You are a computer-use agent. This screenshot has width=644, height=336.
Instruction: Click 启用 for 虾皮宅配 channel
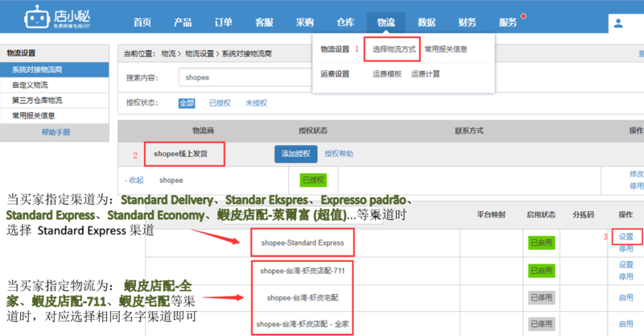(x=626, y=298)
